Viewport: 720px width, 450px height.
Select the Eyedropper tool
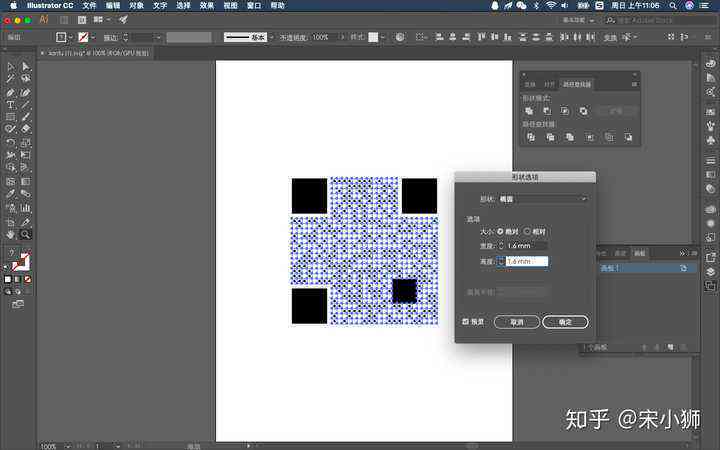point(11,194)
